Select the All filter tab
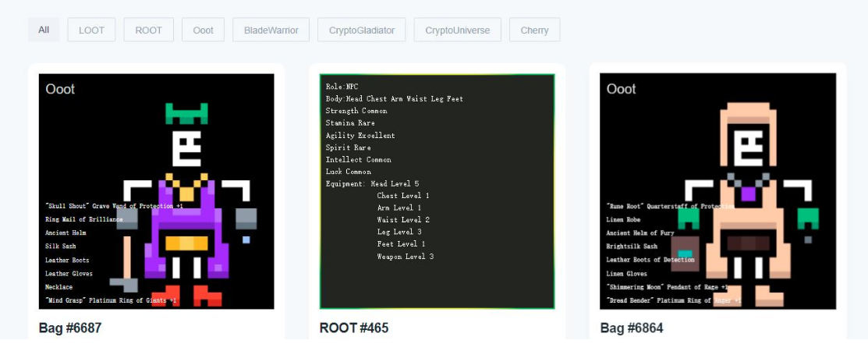This screenshot has width=868, height=351. click(x=44, y=30)
